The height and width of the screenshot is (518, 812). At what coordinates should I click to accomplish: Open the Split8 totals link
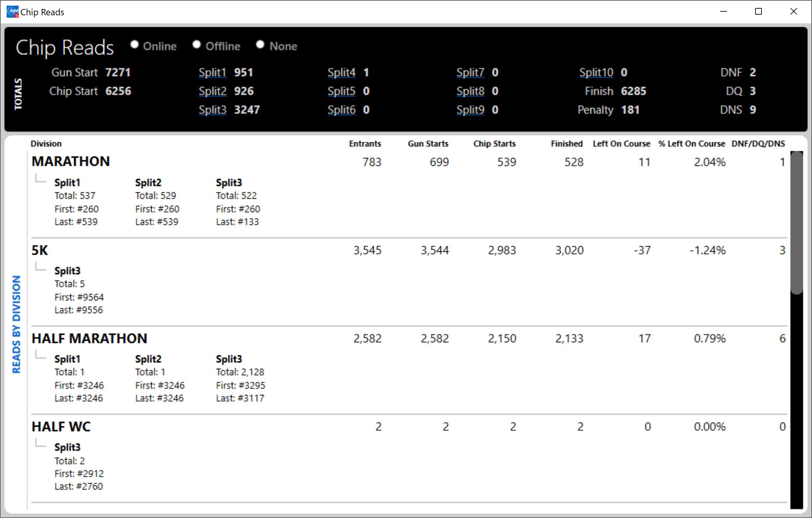(x=470, y=91)
